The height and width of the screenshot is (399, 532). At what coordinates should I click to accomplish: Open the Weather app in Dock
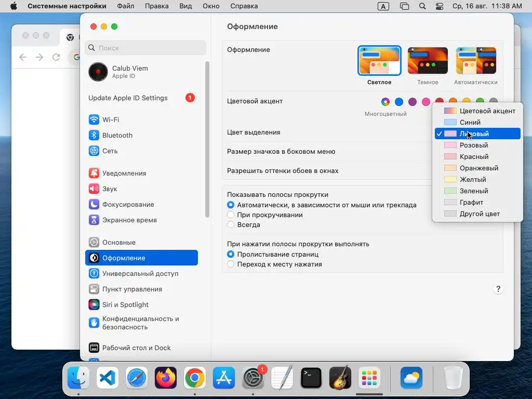411,378
